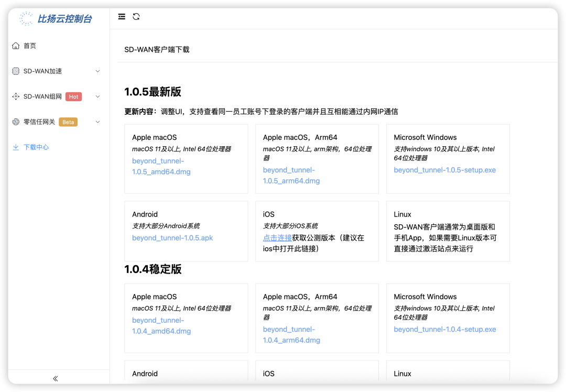Image resolution: width=566 pixels, height=392 pixels.
Task: Click the sidebar collapse menu icon
Action: click(x=122, y=16)
